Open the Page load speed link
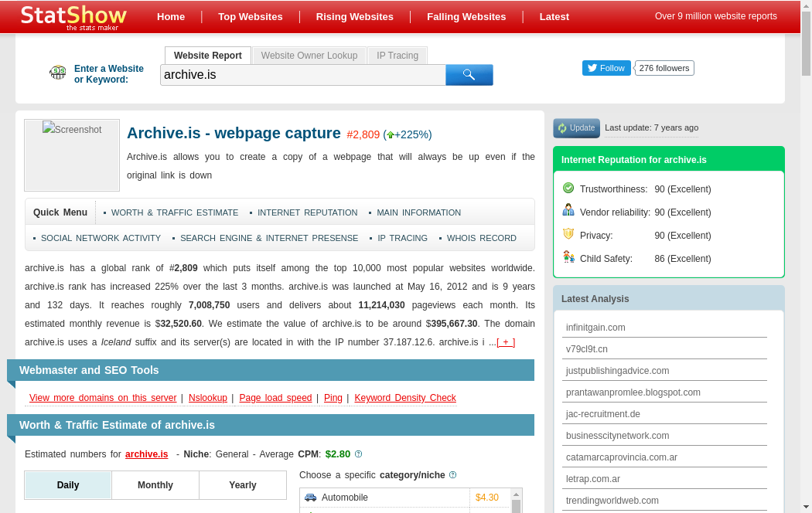 (275, 398)
